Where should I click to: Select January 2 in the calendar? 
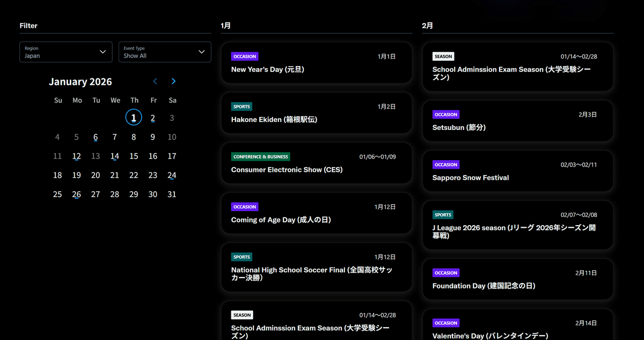point(153,118)
